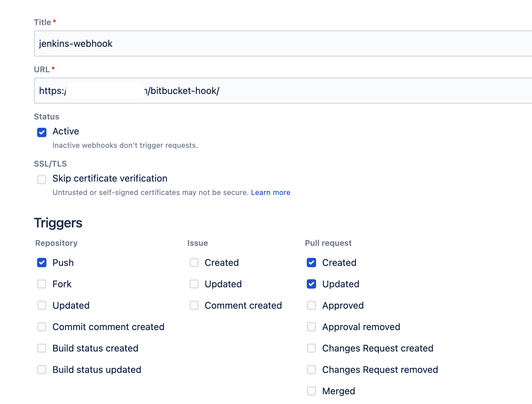Tick the Changes Request created checkbox
Viewport: 532px width, 404px height.
pos(311,348)
